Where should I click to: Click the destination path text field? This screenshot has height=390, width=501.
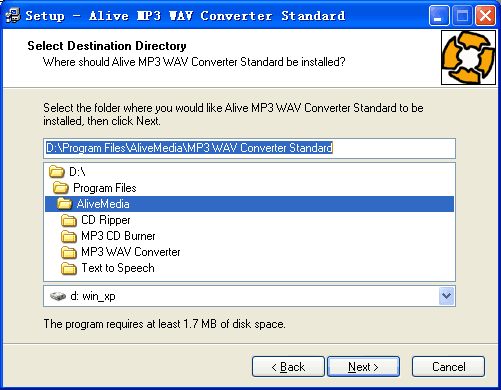pyautogui.click(x=249, y=148)
